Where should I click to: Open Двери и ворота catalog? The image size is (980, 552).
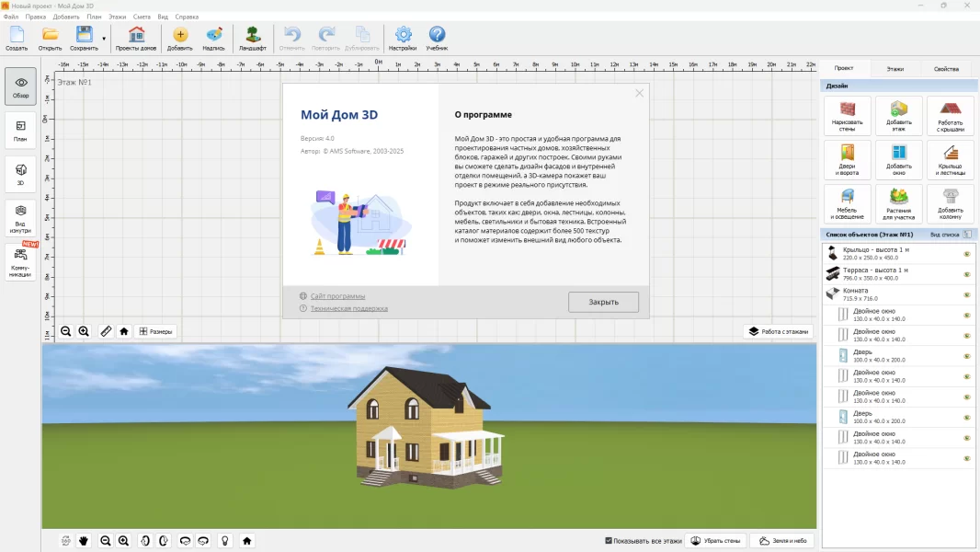847,160
